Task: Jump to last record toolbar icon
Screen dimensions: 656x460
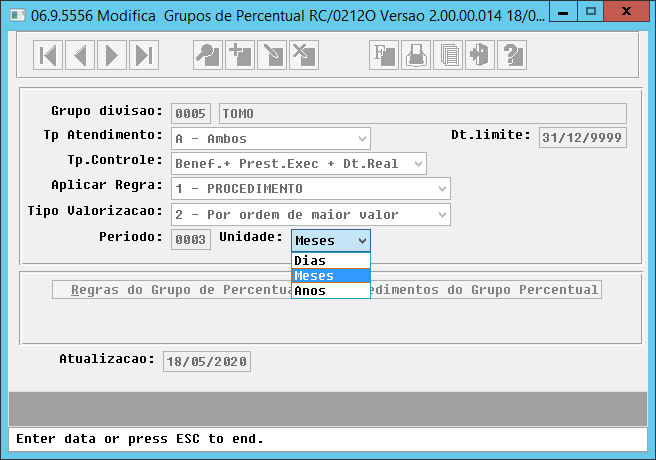Action: [144, 55]
